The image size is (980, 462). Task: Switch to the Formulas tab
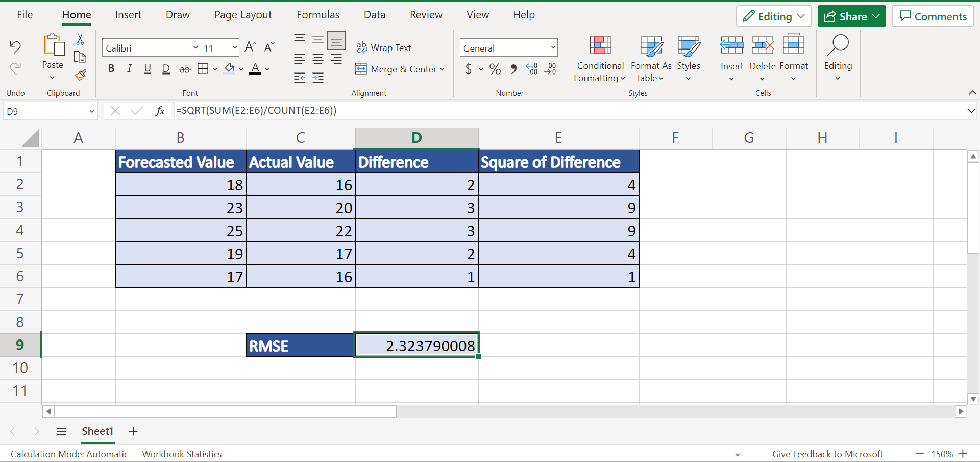(317, 15)
